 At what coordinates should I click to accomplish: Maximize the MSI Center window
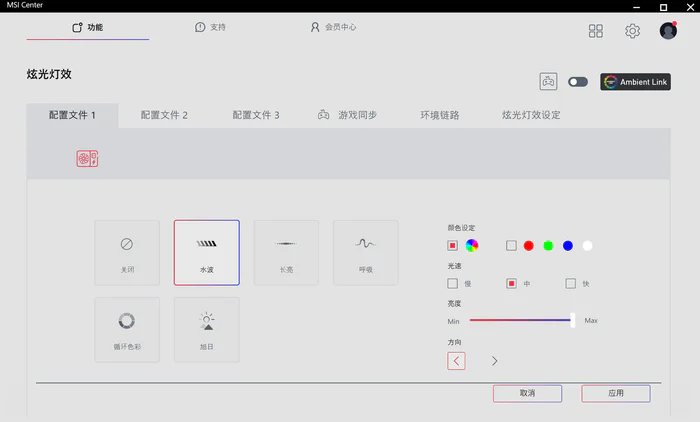click(663, 7)
